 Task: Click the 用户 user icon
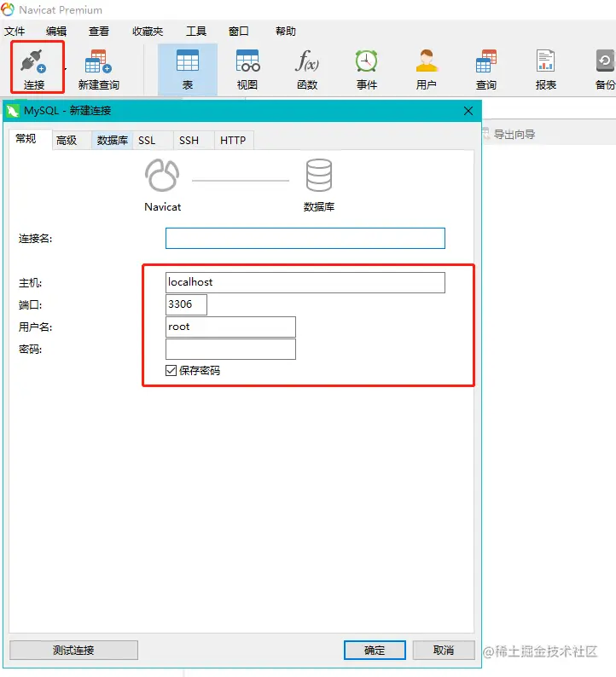coord(427,69)
